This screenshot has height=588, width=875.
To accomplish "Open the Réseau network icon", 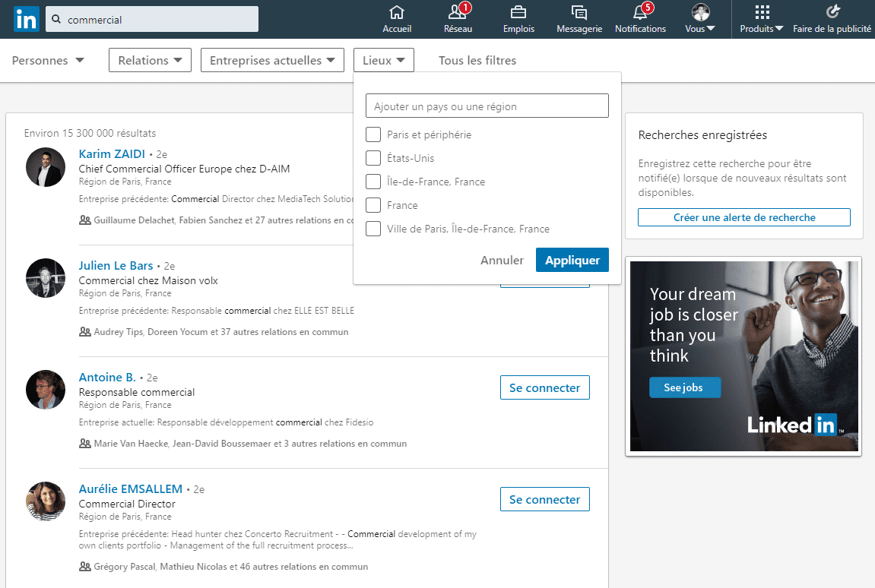I will click(x=458, y=12).
